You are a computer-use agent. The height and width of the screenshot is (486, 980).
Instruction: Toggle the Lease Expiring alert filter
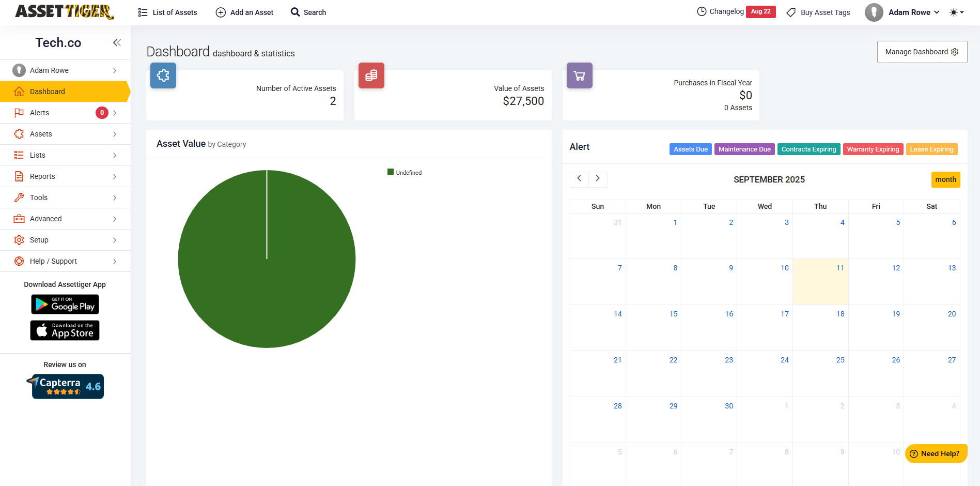point(931,149)
